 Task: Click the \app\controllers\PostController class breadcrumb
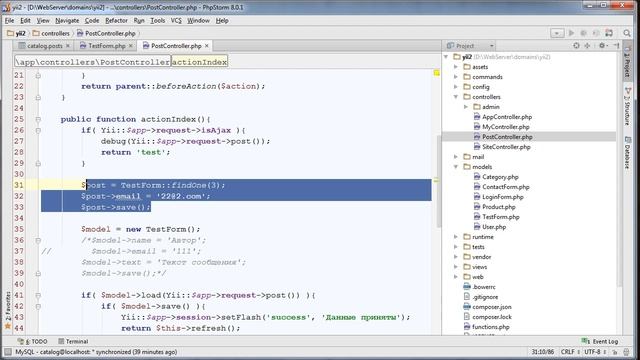92,62
